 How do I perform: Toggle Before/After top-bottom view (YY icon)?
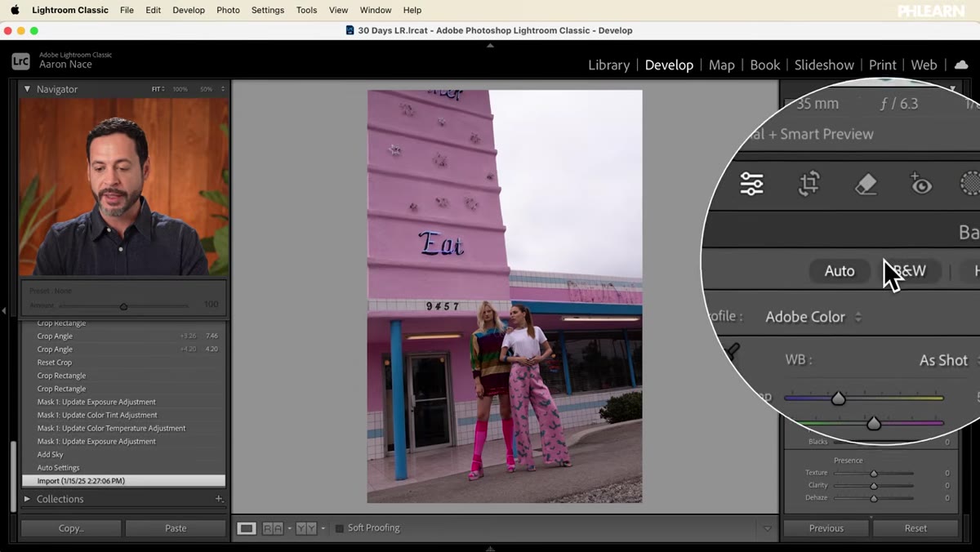(306, 528)
